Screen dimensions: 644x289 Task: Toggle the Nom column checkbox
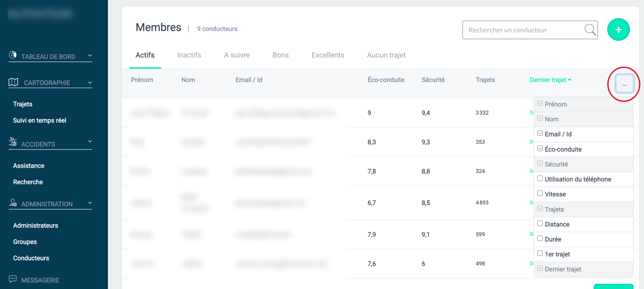point(540,119)
